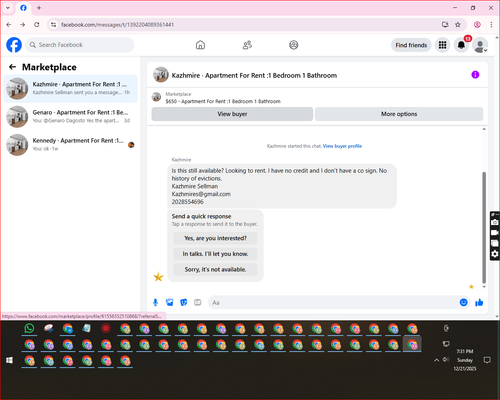The width and height of the screenshot is (500, 400).
Task: Click the small seen avatar on Kennedy chat
Action: pyautogui.click(x=131, y=145)
